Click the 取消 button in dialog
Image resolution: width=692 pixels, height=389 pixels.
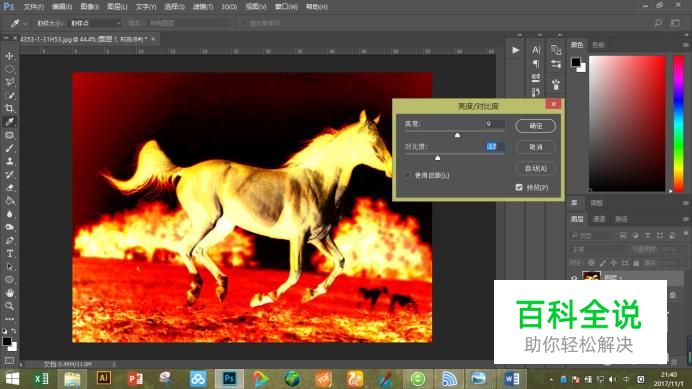[535, 147]
